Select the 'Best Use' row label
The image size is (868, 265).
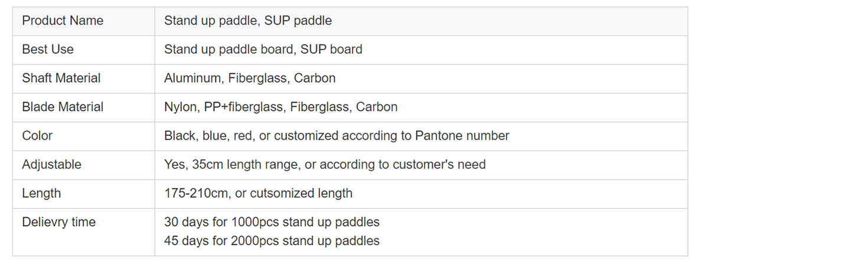point(48,50)
